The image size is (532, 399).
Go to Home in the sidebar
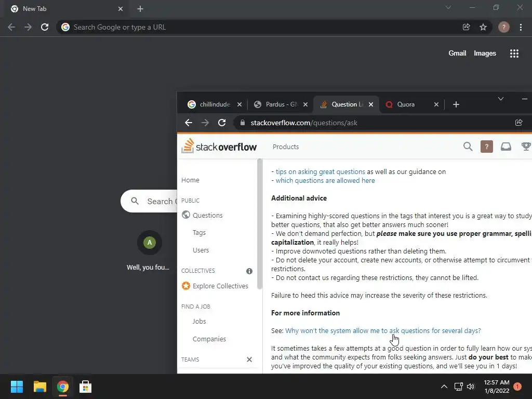click(190, 180)
